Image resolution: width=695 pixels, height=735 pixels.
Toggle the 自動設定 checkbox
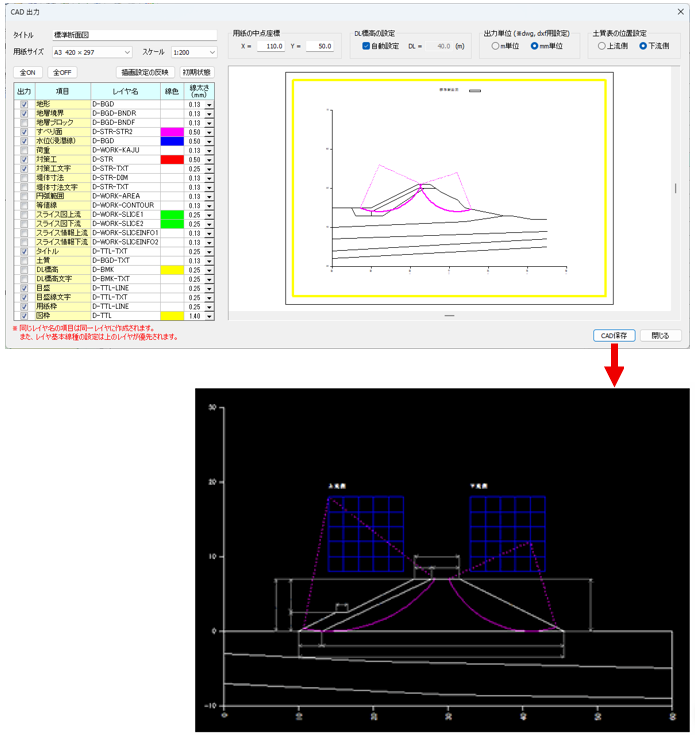click(x=366, y=46)
